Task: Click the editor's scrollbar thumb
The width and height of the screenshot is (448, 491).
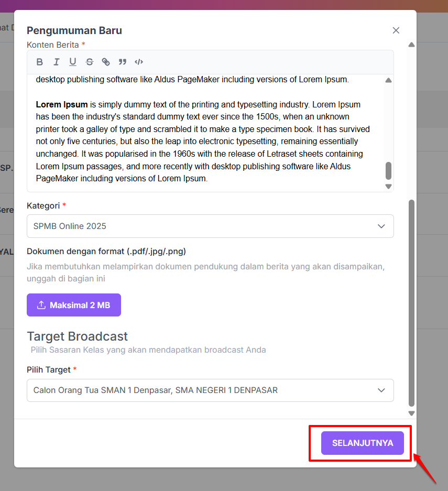Action: pyautogui.click(x=388, y=171)
